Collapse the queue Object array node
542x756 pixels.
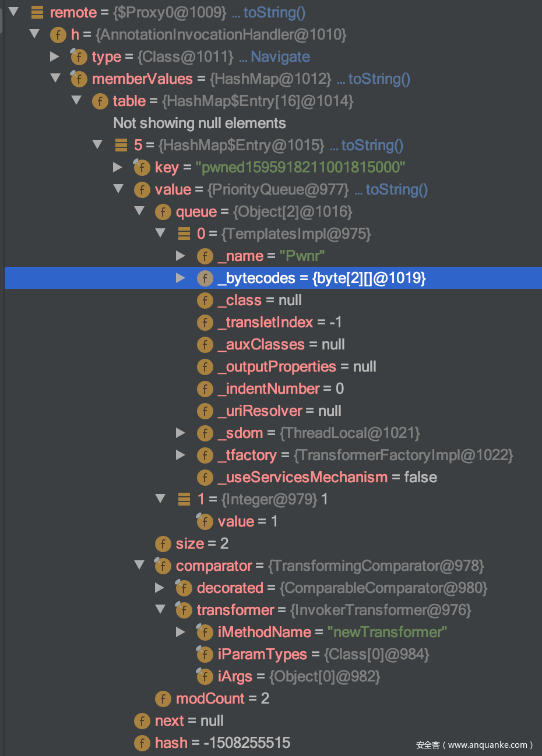click(139, 211)
